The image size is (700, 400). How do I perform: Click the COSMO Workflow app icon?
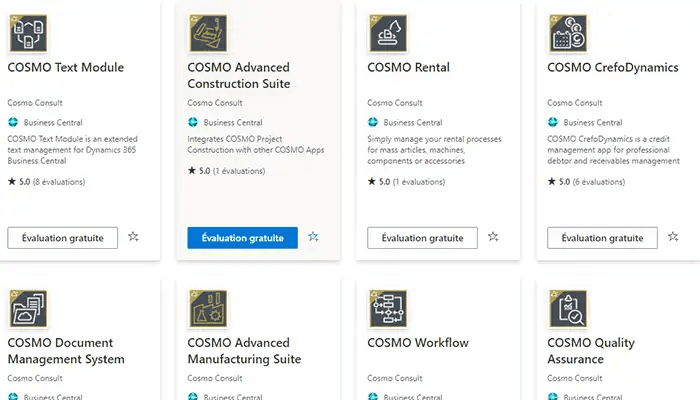coord(387,309)
